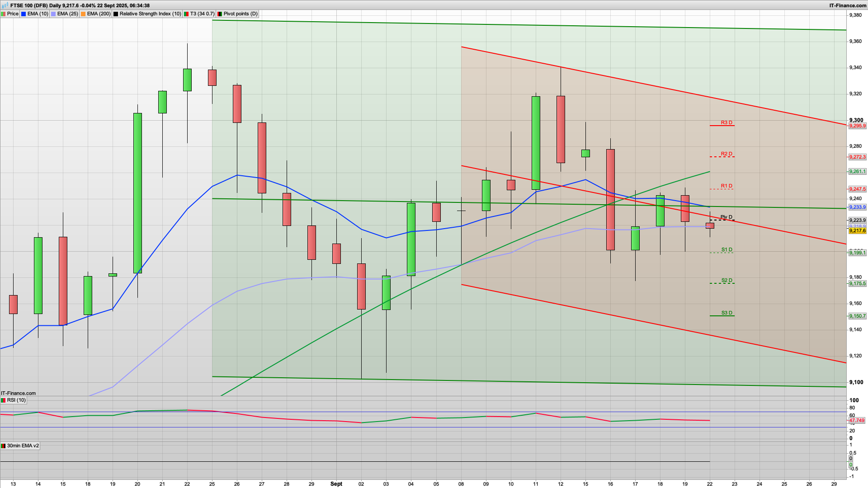The width and height of the screenshot is (868, 488).
Task: Click the 08 date label on time axis
Action: click(x=461, y=484)
